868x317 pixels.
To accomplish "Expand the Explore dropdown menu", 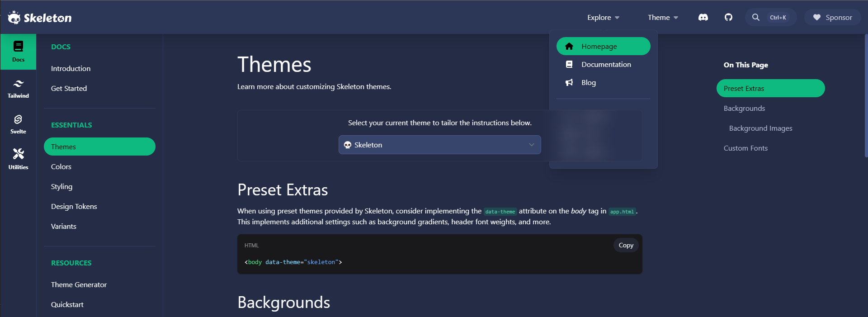I will click(x=603, y=17).
